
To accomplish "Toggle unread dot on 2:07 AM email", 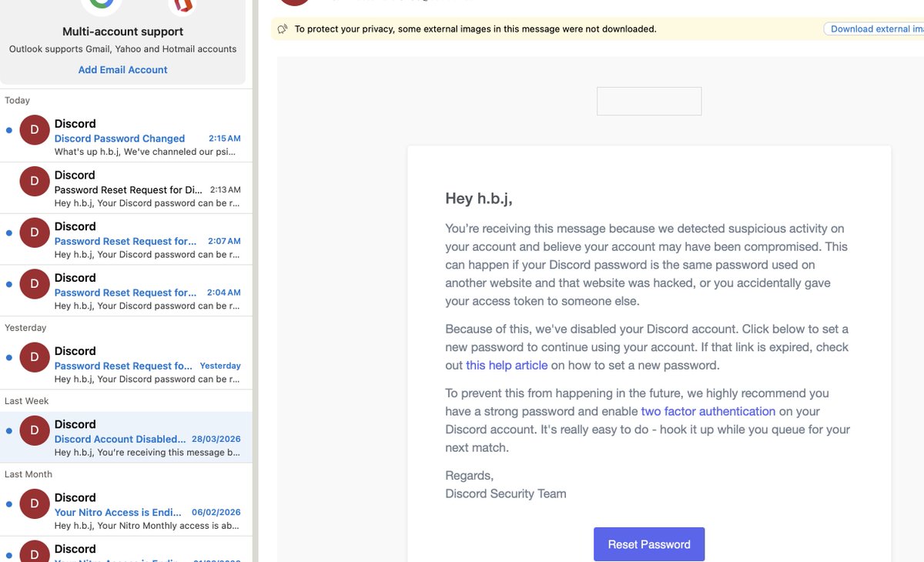I will pos(8,233).
